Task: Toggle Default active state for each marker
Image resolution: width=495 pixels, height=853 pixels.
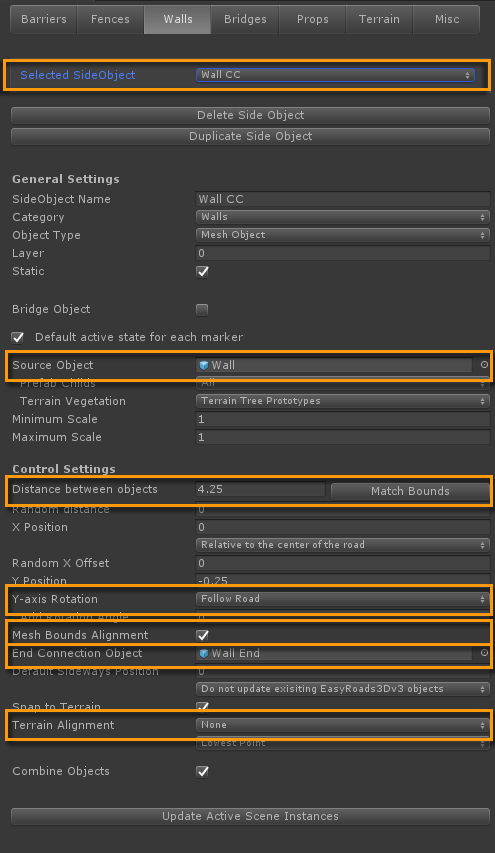Action: (18, 337)
